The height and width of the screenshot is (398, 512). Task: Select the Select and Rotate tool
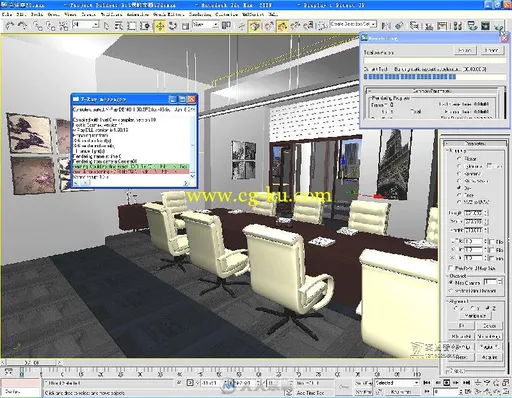(173, 26)
